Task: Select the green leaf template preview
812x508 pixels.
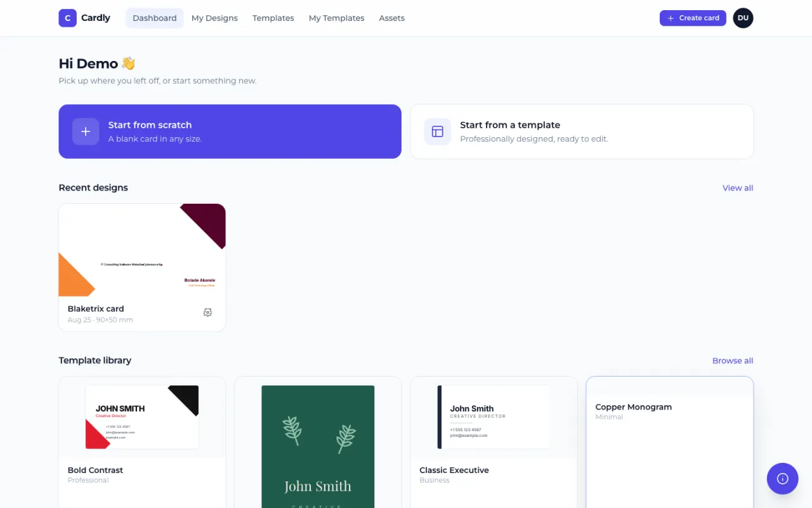Action: click(x=318, y=446)
